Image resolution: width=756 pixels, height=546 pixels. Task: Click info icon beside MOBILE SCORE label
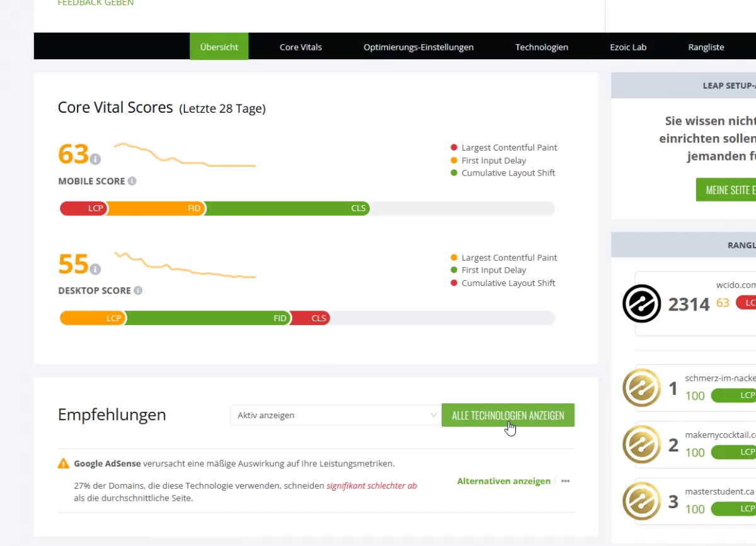(132, 181)
